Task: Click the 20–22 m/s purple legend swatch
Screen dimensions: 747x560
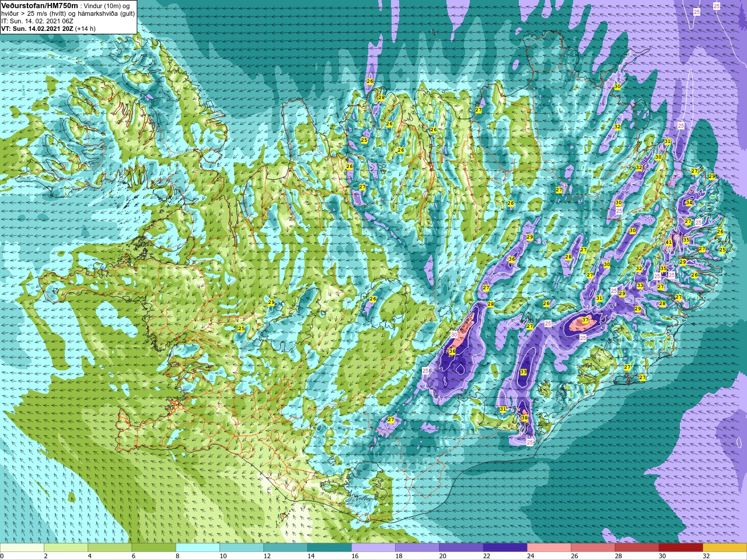Action: point(461,548)
